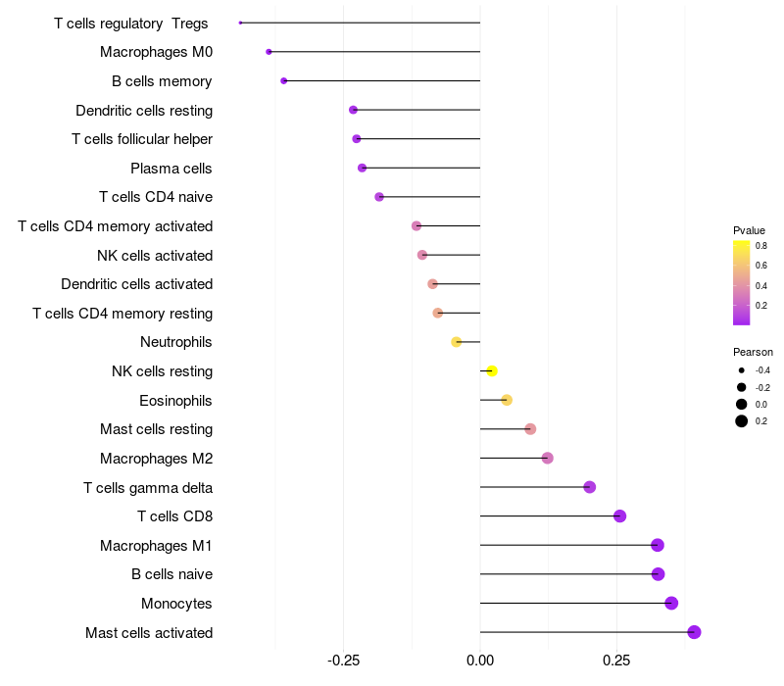Click the B cells naive data point
The height and width of the screenshot is (686, 784).
coord(658,574)
